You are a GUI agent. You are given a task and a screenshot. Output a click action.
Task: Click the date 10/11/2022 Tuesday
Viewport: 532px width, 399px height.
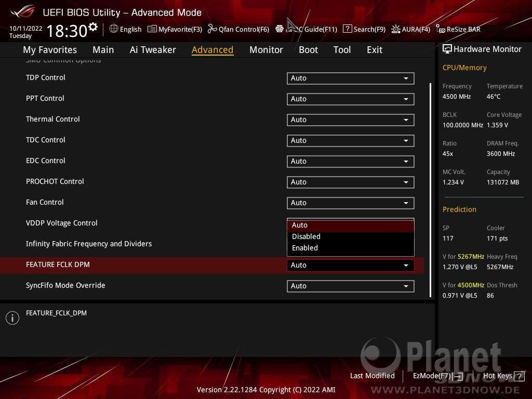(26, 32)
